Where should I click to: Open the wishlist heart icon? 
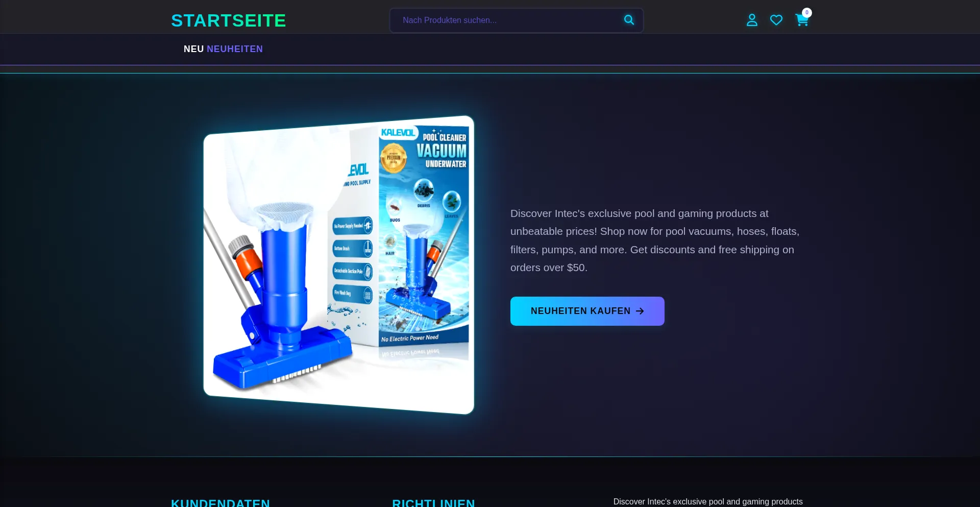click(776, 20)
